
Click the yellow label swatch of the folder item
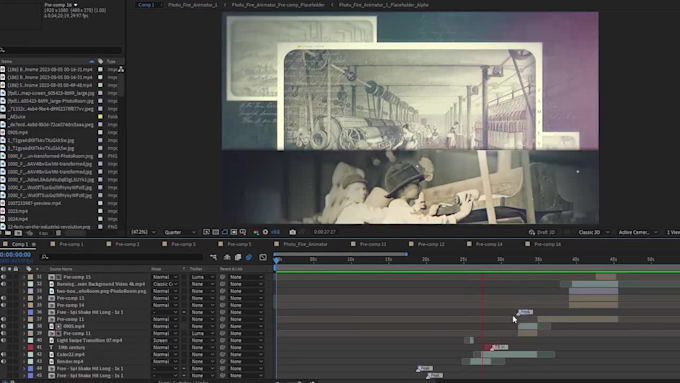[101, 117]
